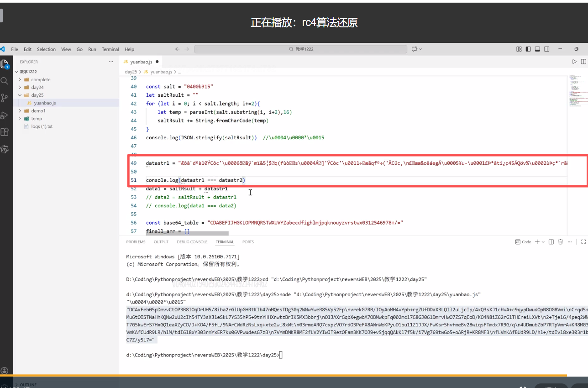Open the Selection menu

46,49
